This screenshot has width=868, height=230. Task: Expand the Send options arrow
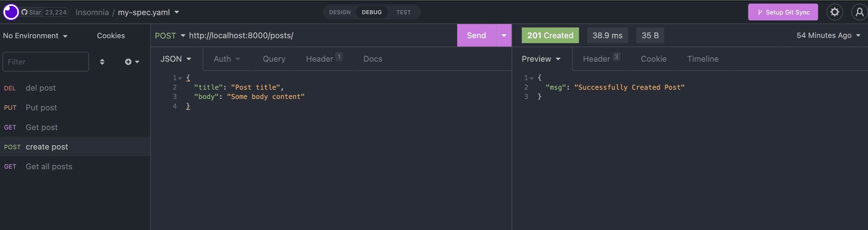click(504, 35)
